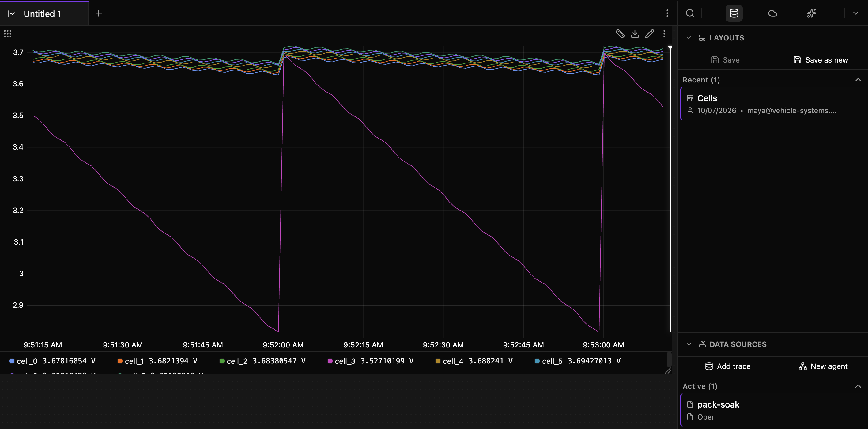This screenshot has height=429, width=868.
Task: Click the grid drag handle on the panel
Action: point(8,34)
